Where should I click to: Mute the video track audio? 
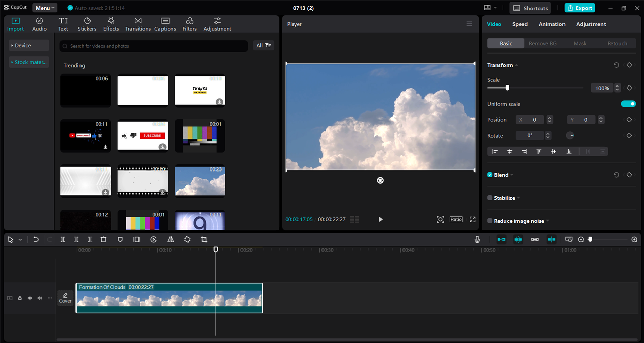click(40, 298)
